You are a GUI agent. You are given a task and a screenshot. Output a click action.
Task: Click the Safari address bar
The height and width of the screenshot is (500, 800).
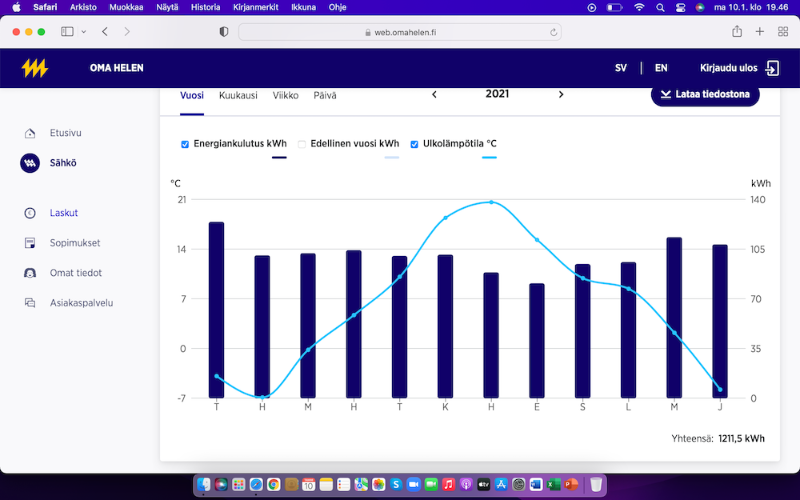coord(400,32)
